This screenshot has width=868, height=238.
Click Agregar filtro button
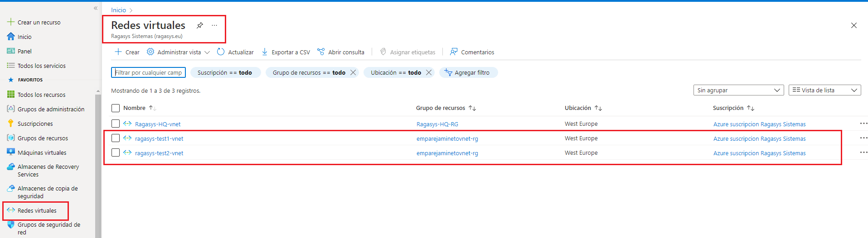(468, 72)
